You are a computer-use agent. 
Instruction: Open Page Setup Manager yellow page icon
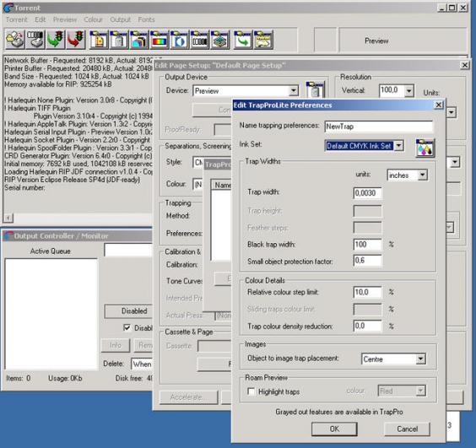(x=99, y=40)
